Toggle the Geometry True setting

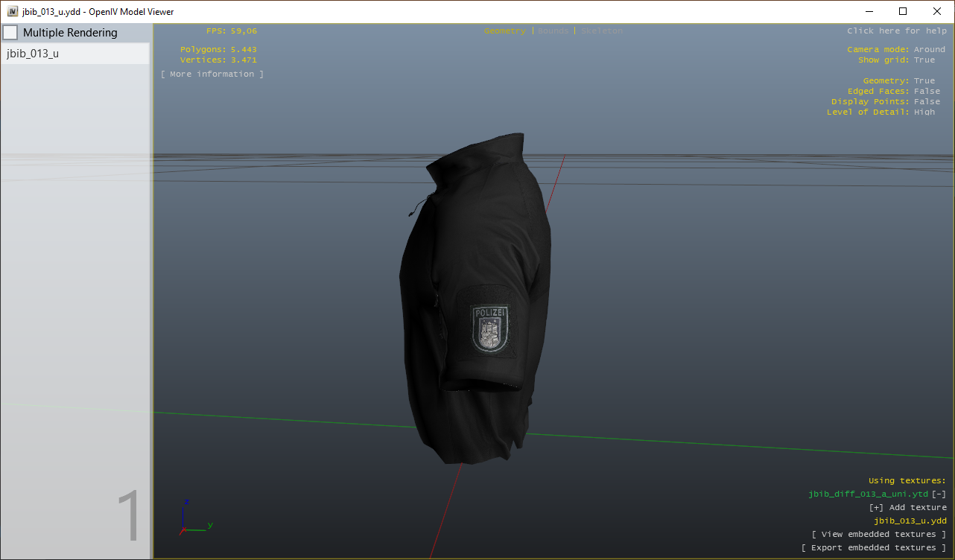[924, 81]
